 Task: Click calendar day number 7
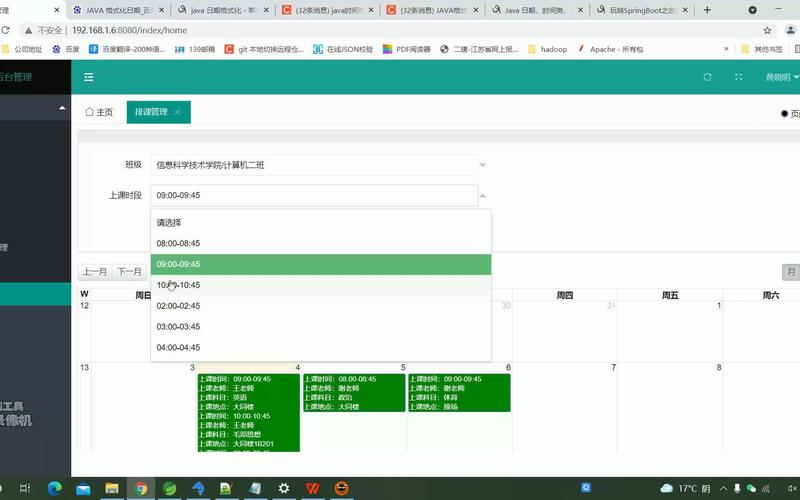[x=613, y=367]
